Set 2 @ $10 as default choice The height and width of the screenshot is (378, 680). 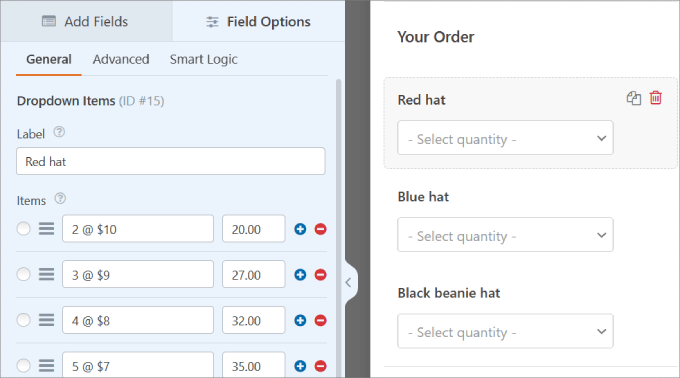tap(23, 228)
